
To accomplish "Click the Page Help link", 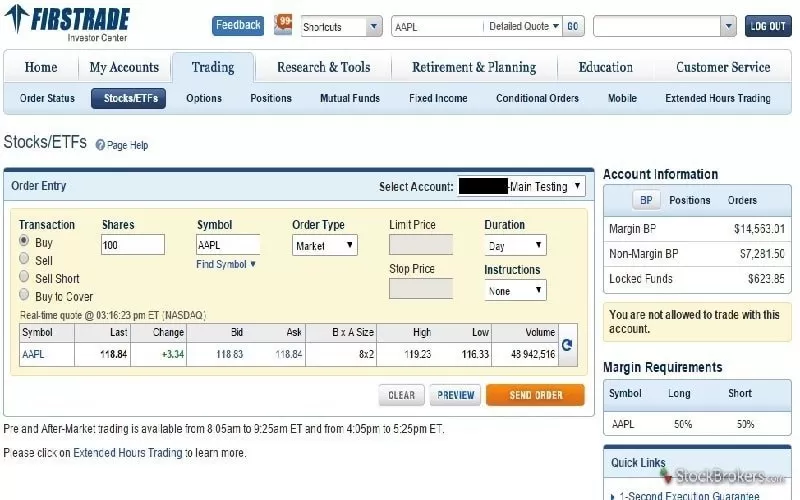I will point(128,145).
